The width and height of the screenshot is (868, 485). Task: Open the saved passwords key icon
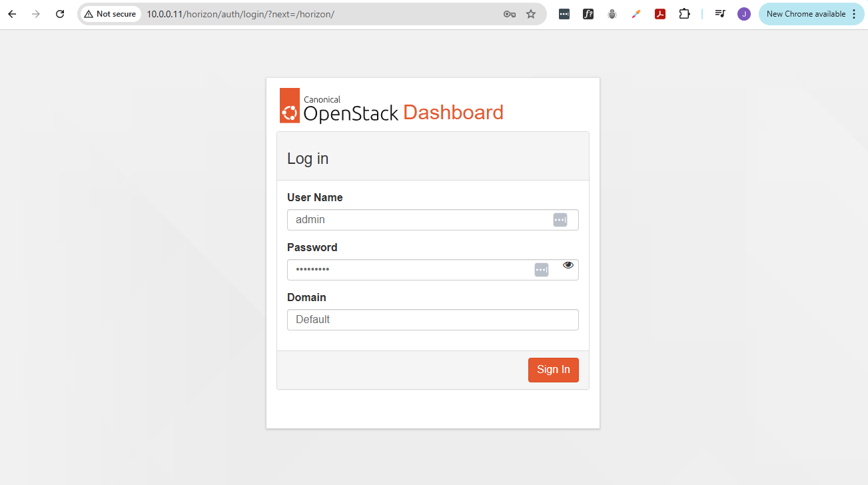coord(510,14)
